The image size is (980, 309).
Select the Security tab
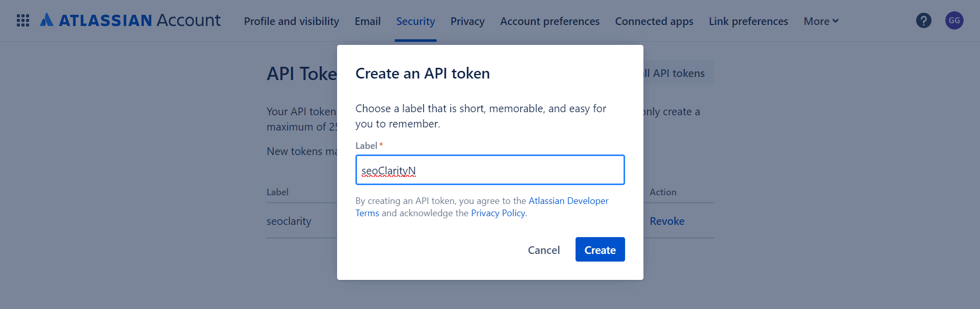(415, 21)
